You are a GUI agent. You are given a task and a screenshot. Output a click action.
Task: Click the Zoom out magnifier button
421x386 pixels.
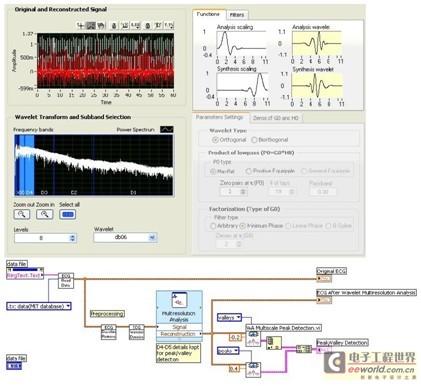point(22,214)
